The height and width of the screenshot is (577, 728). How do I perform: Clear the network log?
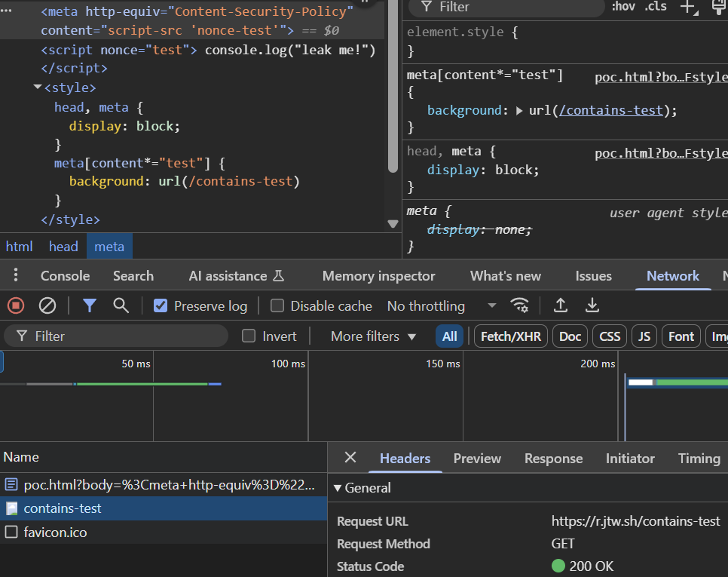point(47,305)
